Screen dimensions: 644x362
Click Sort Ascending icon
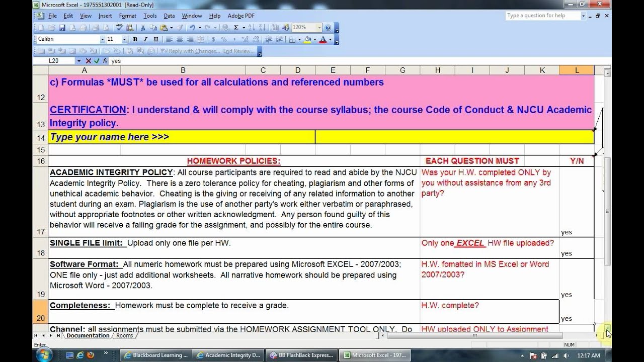click(251, 28)
